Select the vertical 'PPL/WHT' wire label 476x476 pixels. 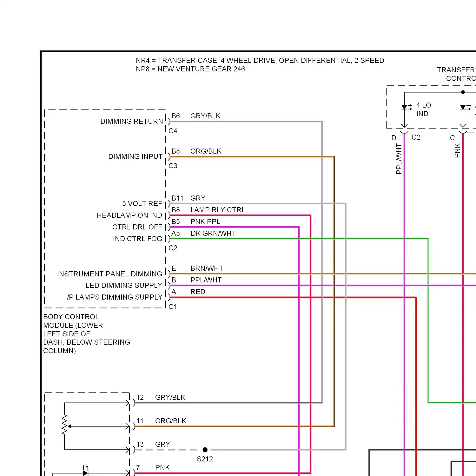pos(399,159)
